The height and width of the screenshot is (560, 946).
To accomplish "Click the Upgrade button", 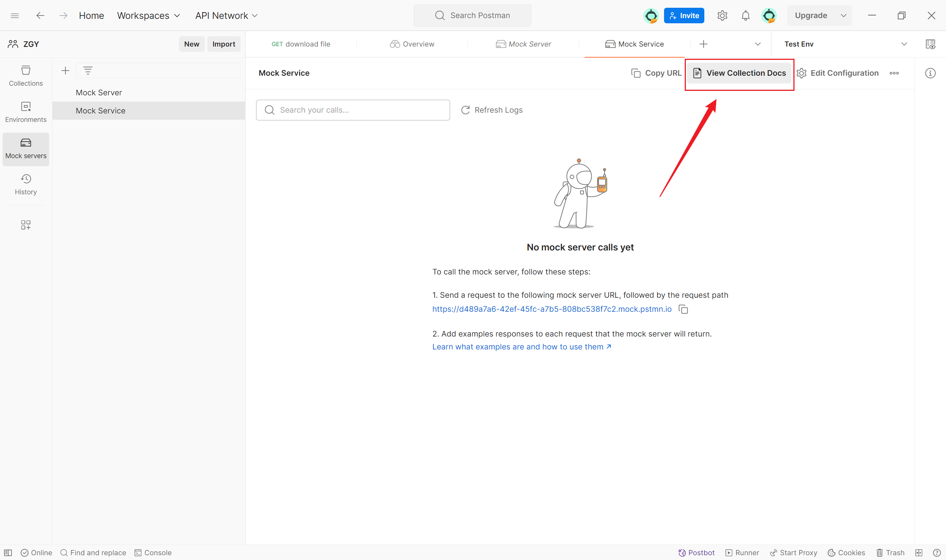I will 811,16.
